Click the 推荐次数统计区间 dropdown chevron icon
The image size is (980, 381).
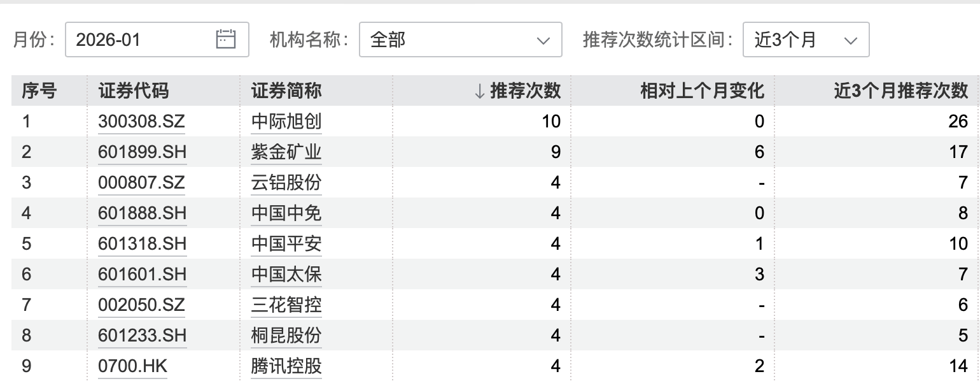pyautogui.click(x=851, y=40)
